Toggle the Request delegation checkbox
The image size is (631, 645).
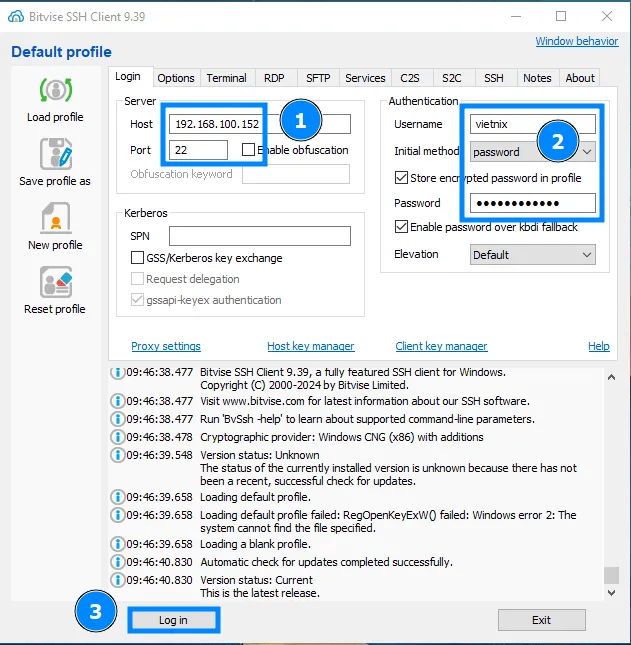137,279
